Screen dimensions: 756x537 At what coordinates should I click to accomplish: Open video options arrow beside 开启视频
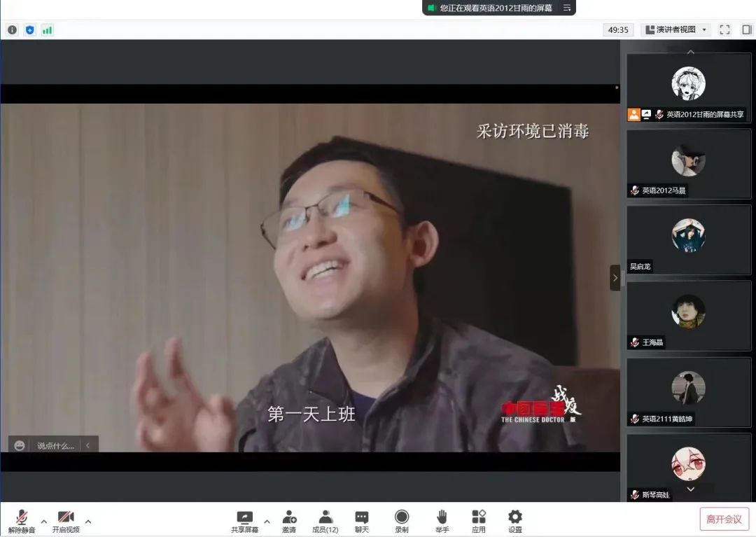pos(88,521)
